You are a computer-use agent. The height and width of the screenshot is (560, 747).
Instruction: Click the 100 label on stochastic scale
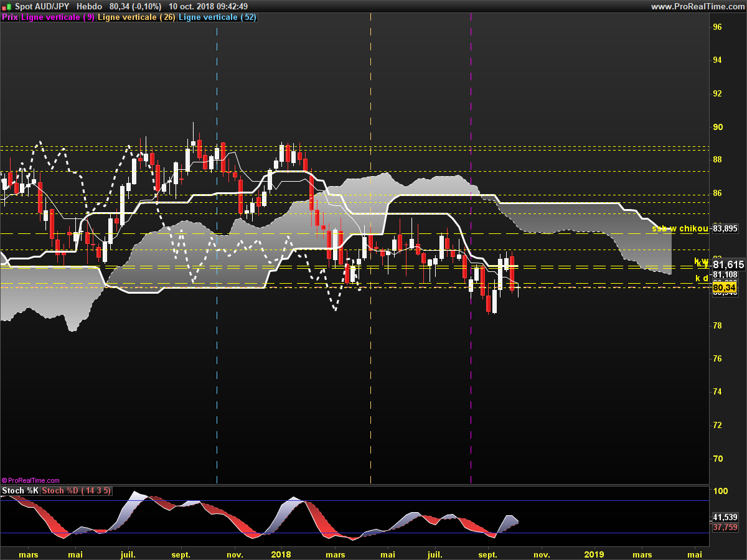point(720,491)
